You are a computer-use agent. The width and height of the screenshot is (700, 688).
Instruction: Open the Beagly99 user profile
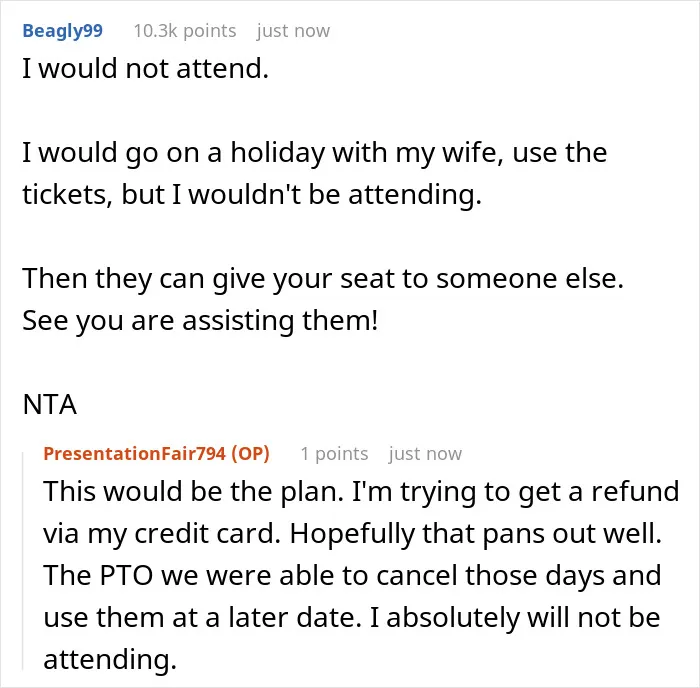62,31
